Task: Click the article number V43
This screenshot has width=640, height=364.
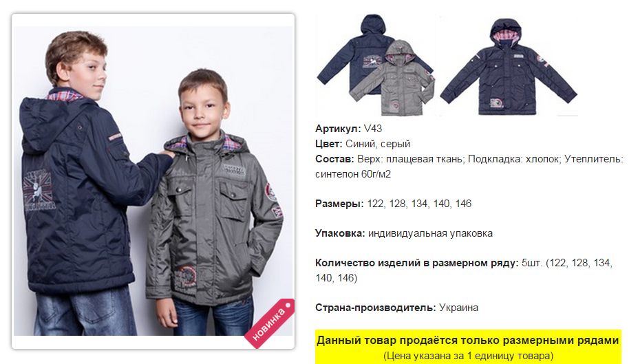Action: 373,129
